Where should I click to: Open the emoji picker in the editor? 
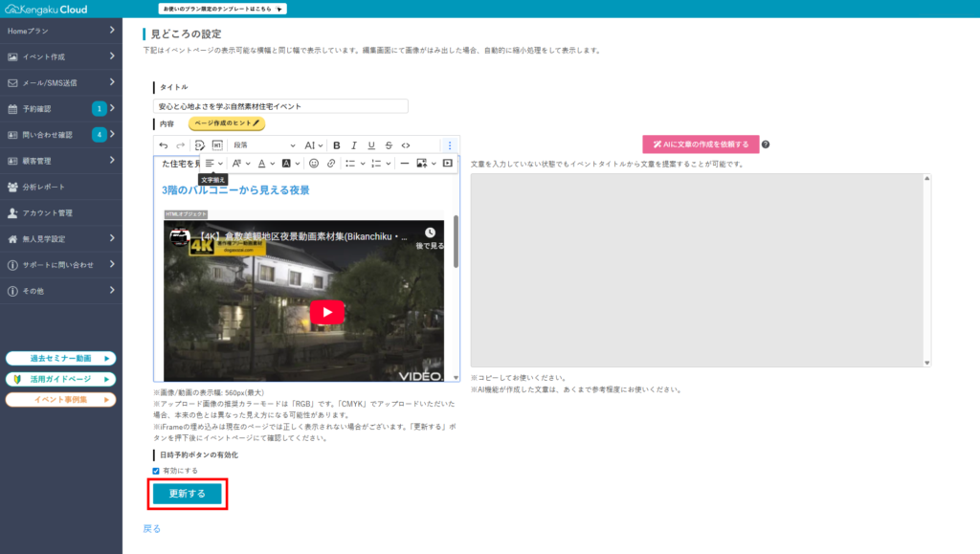pyautogui.click(x=314, y=164)
